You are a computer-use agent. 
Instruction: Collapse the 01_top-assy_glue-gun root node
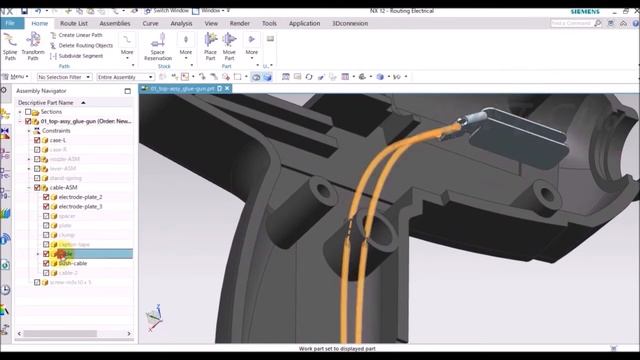point(20,121)
